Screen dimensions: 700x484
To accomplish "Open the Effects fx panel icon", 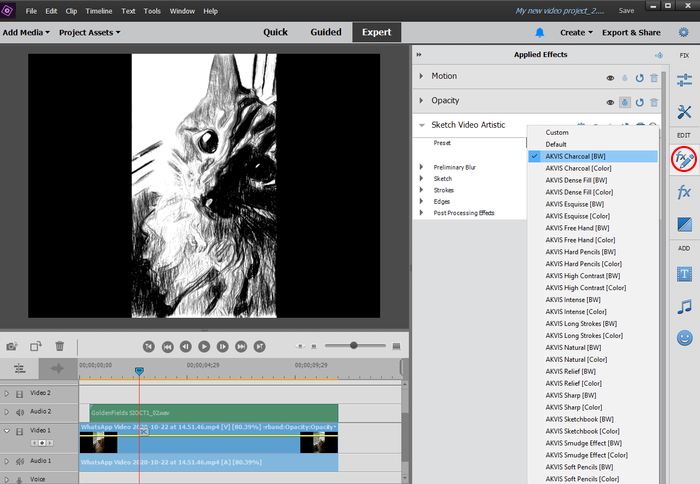I will (684, 192).
